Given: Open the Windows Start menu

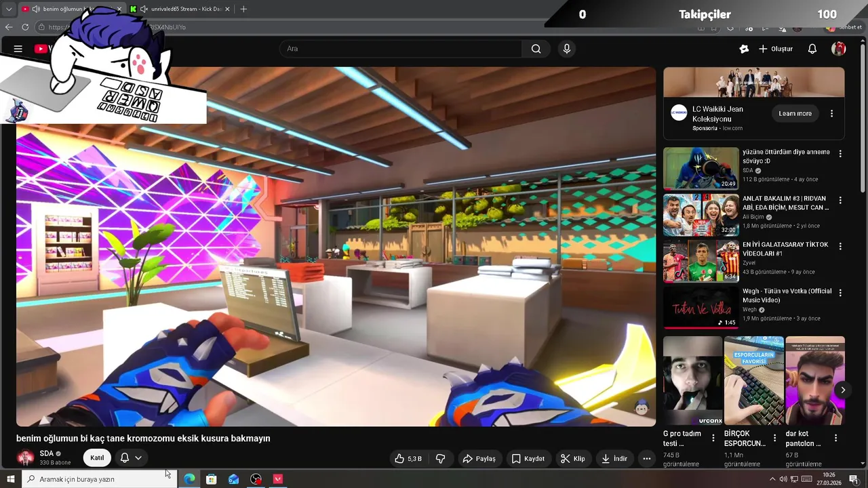Looking at the screenshot, I should click(10, 479).
